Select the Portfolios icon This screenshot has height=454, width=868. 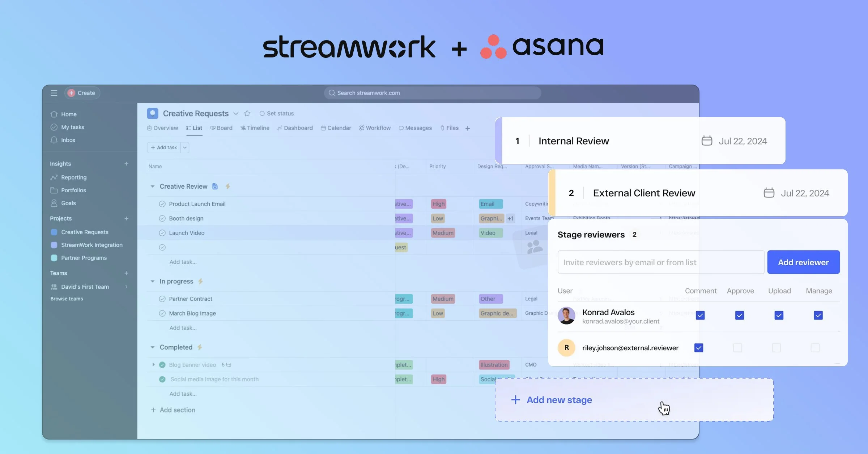click(54, 190)
